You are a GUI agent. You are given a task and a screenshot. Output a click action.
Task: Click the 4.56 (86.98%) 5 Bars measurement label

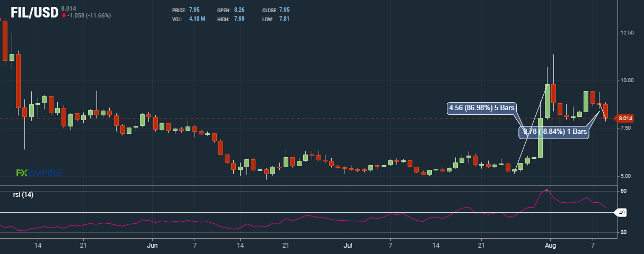(x=482, y=107)
